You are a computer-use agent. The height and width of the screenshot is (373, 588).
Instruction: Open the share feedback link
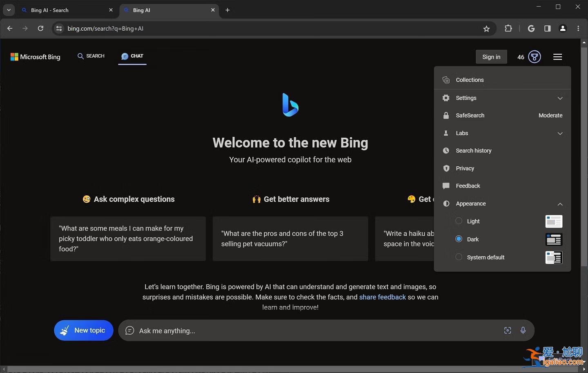tap(382, 297)
